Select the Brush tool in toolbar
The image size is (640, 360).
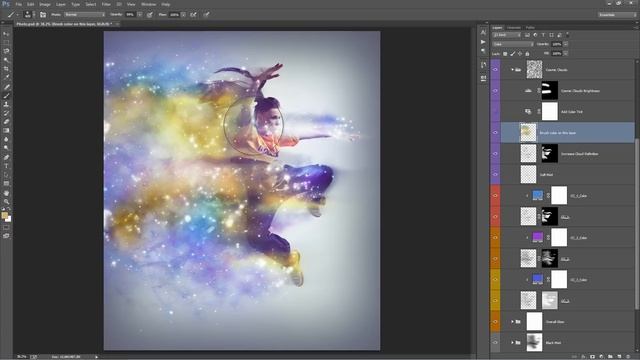[x=6, y=96]
